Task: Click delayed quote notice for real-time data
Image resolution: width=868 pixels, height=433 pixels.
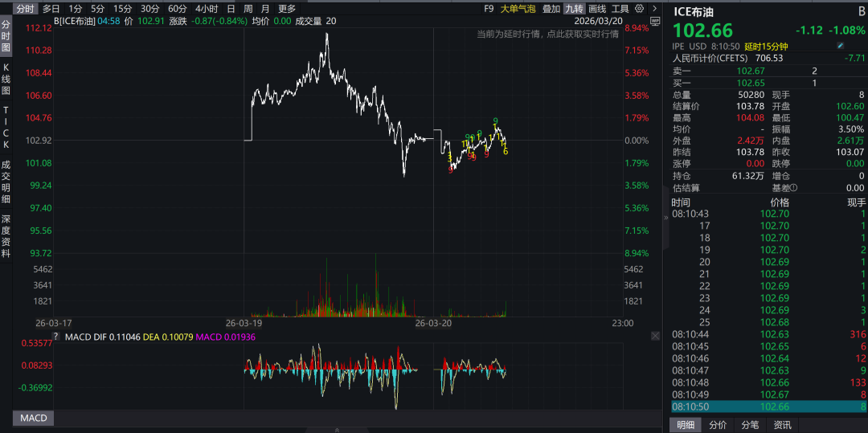Action: (547, 35)
